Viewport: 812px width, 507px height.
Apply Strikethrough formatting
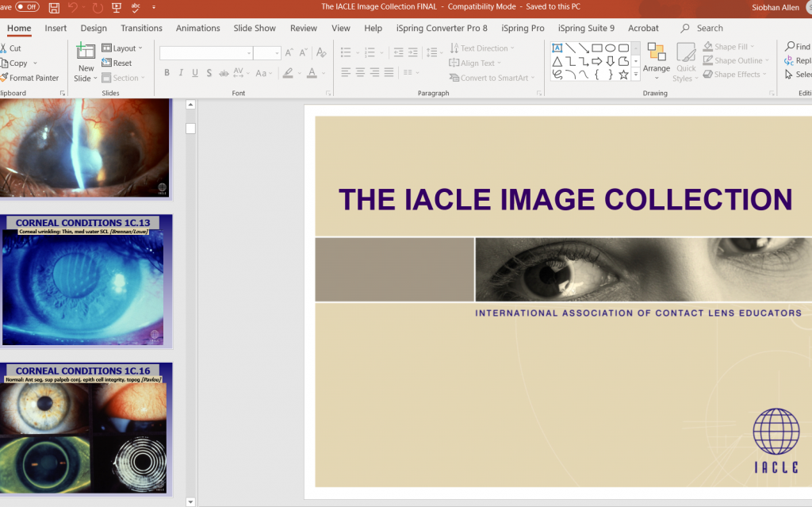[x=224, y=73]
